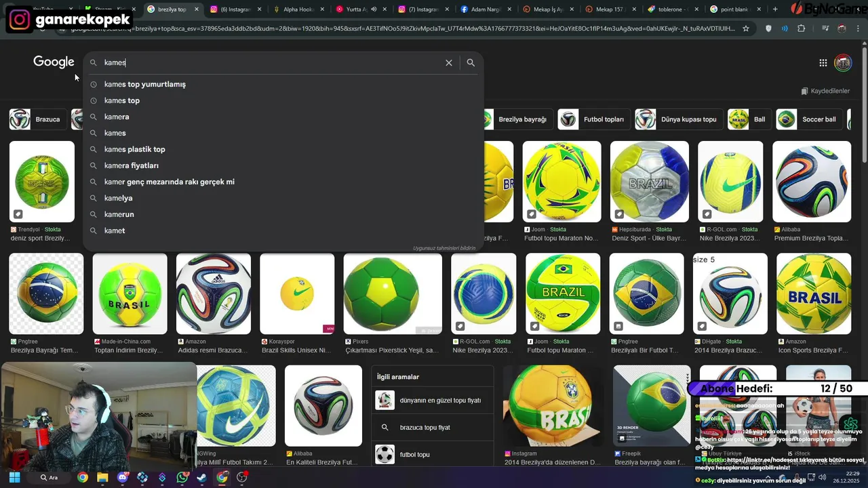The image size is (868, 488).
Task: Click 'Uygunsuz tahminleri bildirin' link
Action: click(444, 248)
